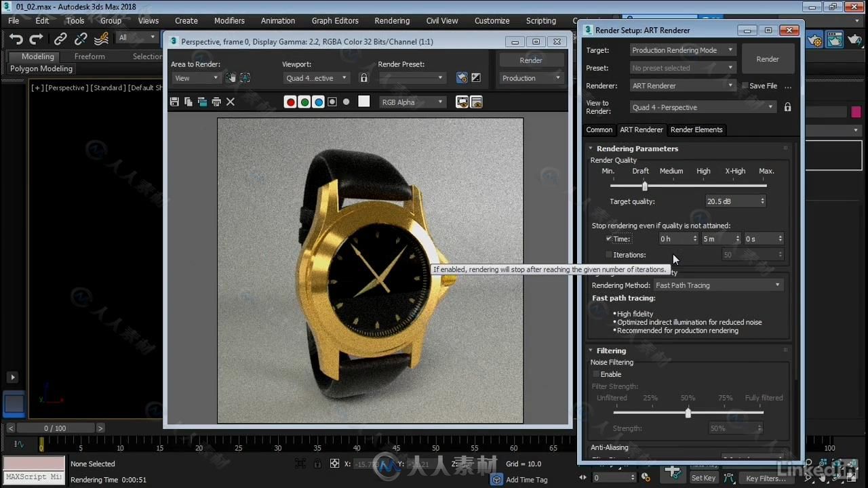This screenshot has width=868, height=488.
Task: Click the hours time field
Action: tap(675, 239)
